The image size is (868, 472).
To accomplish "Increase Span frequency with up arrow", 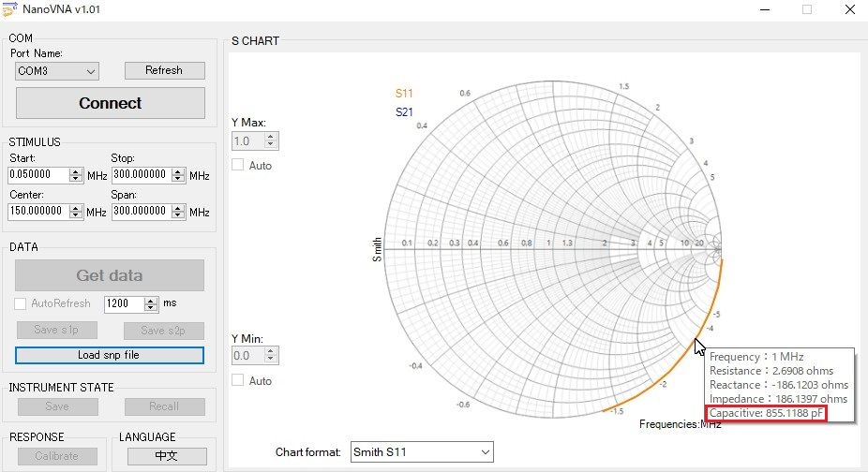I will pos(178,208).
